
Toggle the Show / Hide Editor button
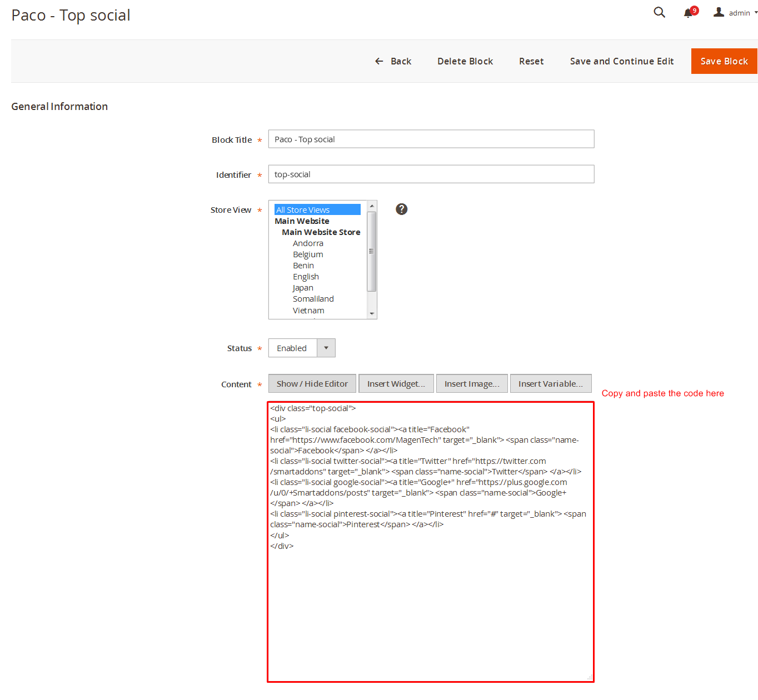[312, 383]
